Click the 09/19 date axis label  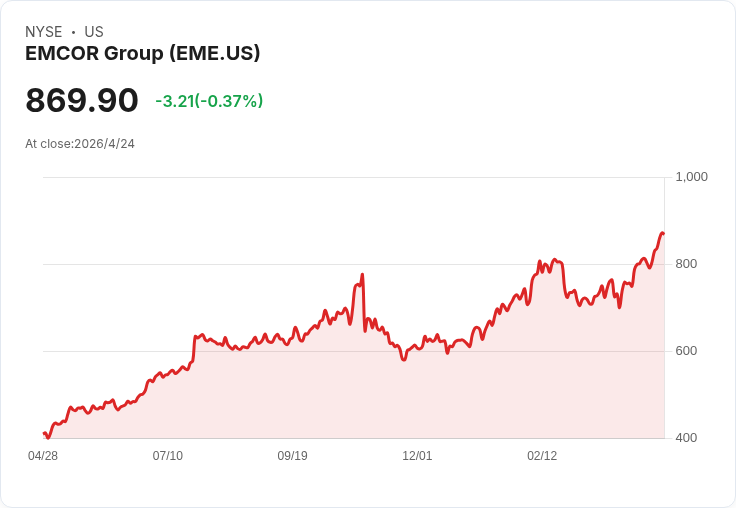tap(292, 456)
